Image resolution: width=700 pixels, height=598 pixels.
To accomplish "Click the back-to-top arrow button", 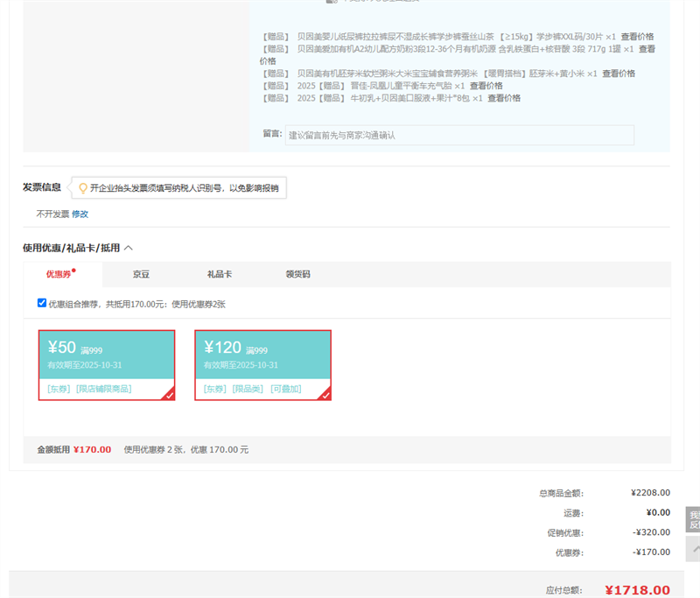I will pyautogui.click(x=693, y=549).
